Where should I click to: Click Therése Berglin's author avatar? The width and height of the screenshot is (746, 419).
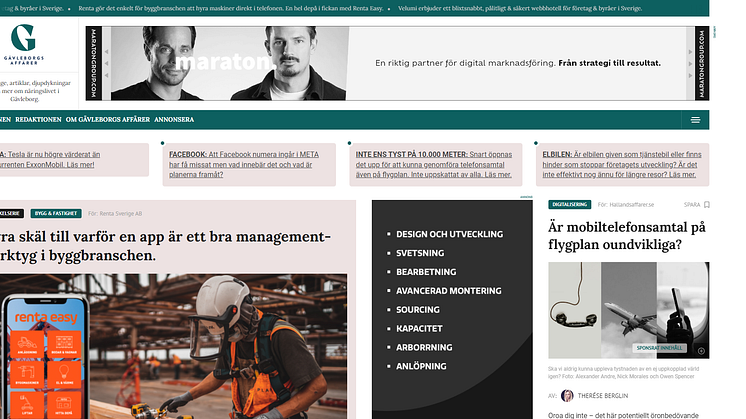tap(567, 396)
